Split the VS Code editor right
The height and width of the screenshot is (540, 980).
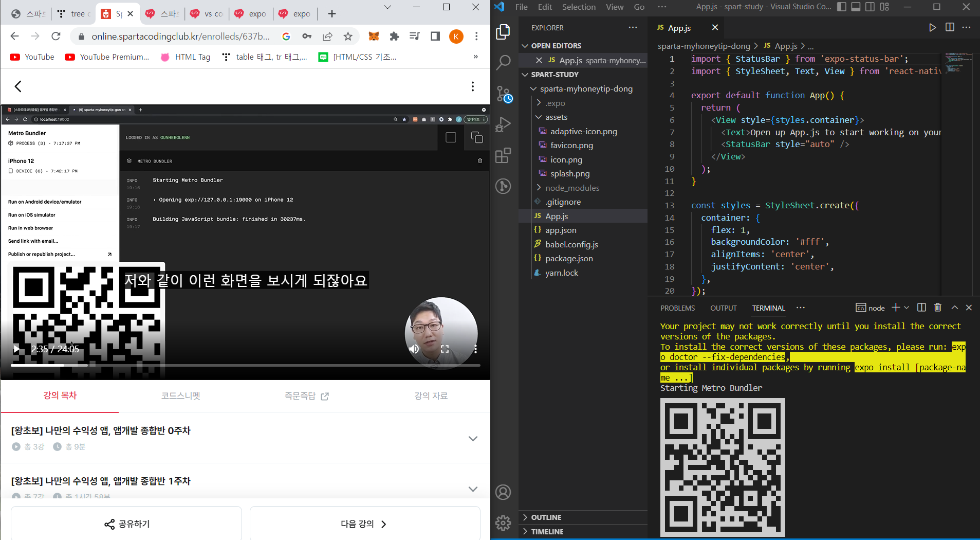[x=950, y=28]
